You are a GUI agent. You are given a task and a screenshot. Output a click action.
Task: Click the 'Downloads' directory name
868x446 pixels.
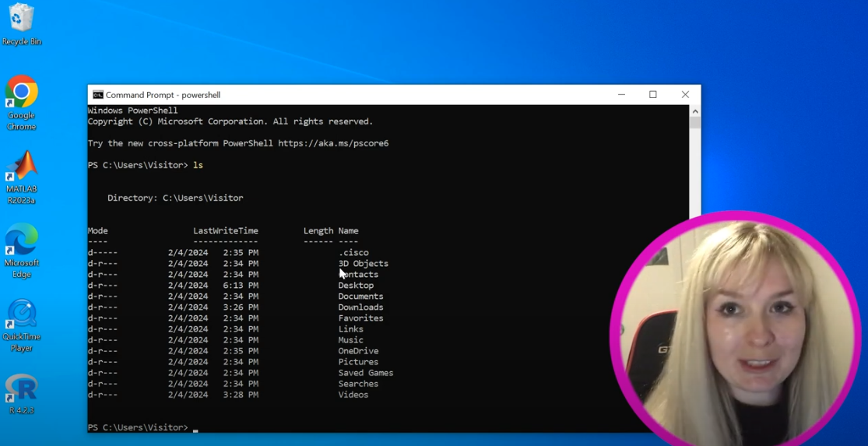click(x=360, y=307)
